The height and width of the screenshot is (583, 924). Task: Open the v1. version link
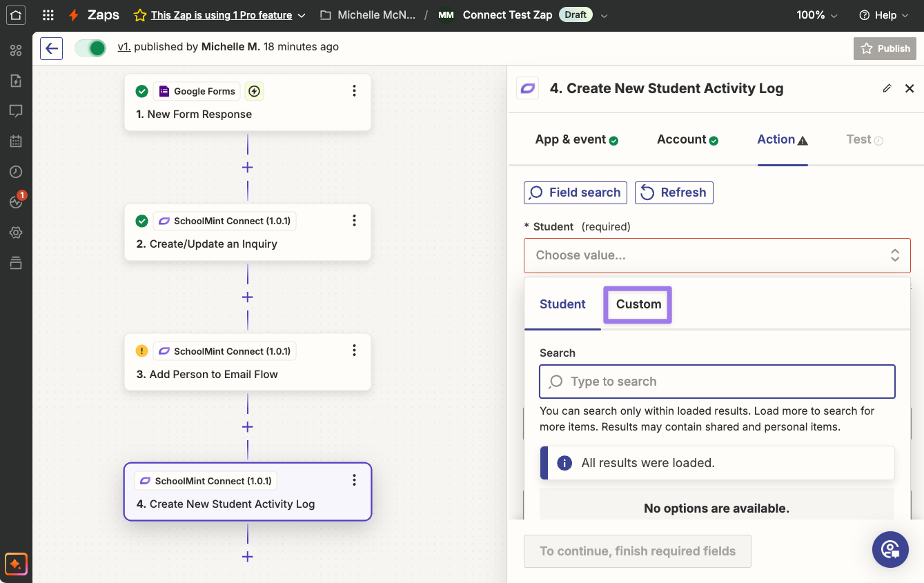[124, 47]
